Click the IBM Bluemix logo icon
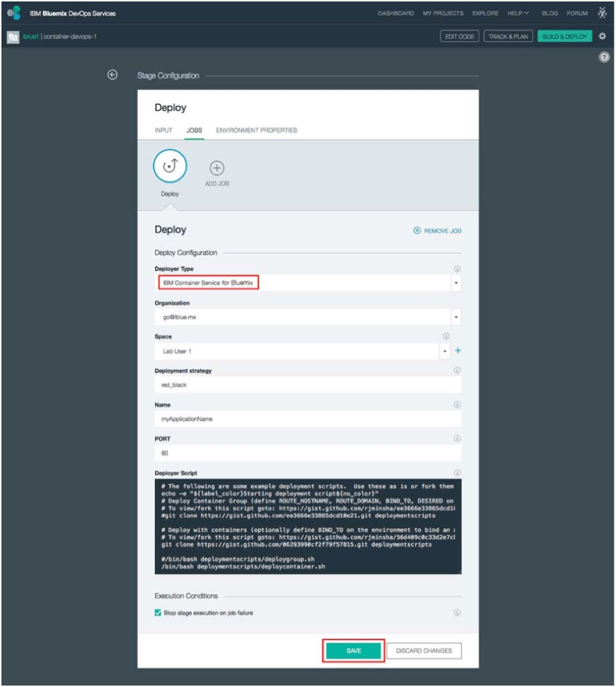616x687 pixels. click(14, 13)
